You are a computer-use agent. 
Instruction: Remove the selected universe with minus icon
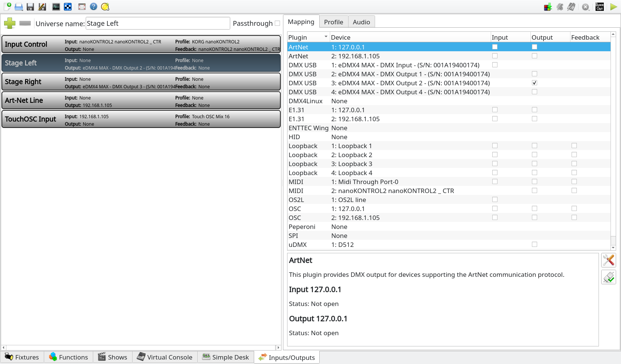(x=25, y=23)
